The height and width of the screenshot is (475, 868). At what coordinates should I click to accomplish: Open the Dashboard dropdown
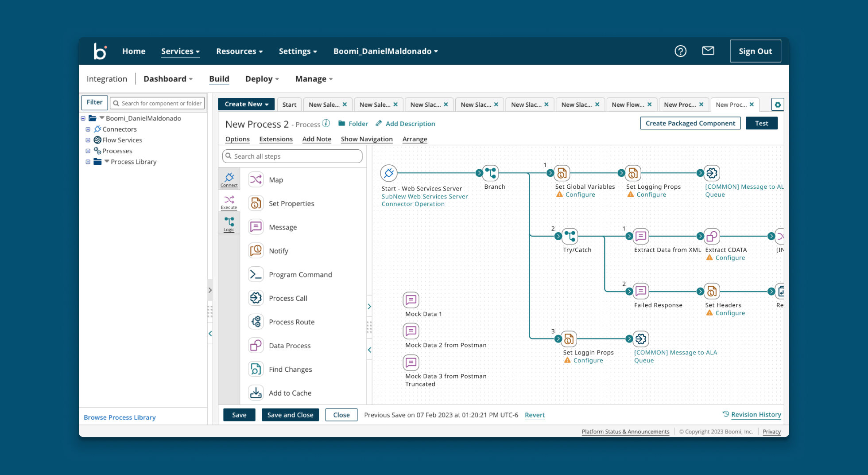coord(168,79)
